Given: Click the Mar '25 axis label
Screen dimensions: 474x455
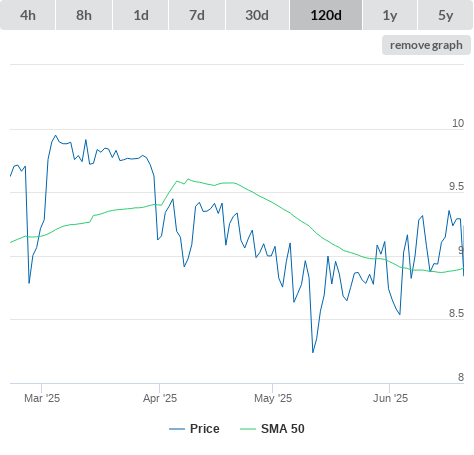Looking at the screenshot, I should [x=42, y=398].
